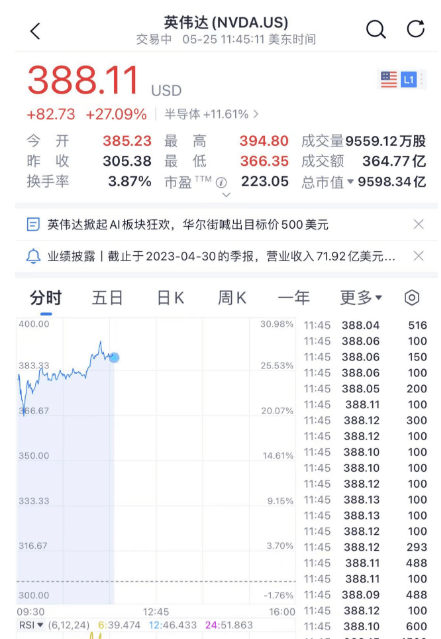Tap the blue current-price marker on chart

point(114,357)
